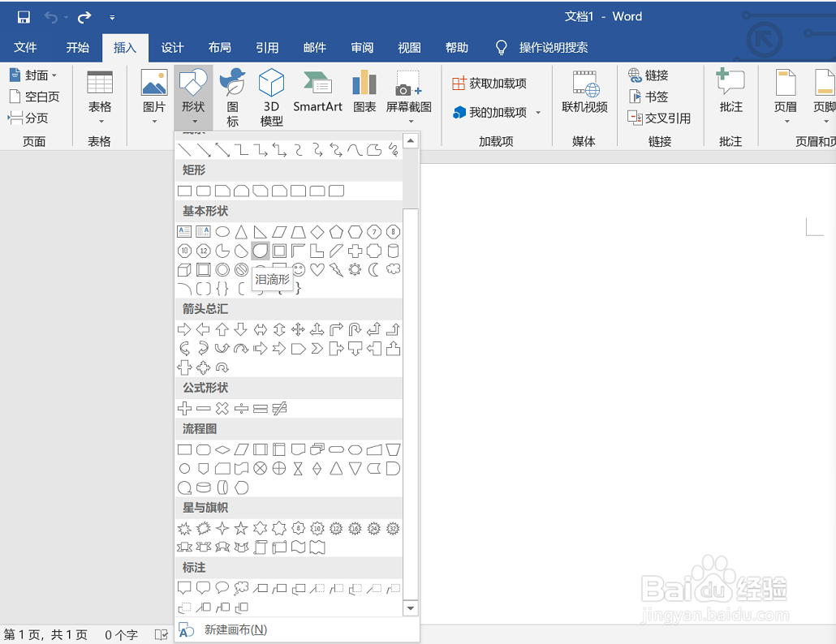This screenshot has height=644, width=836.
Task: Select the cube shape in 基本形状
Action: tap(184, 269)
